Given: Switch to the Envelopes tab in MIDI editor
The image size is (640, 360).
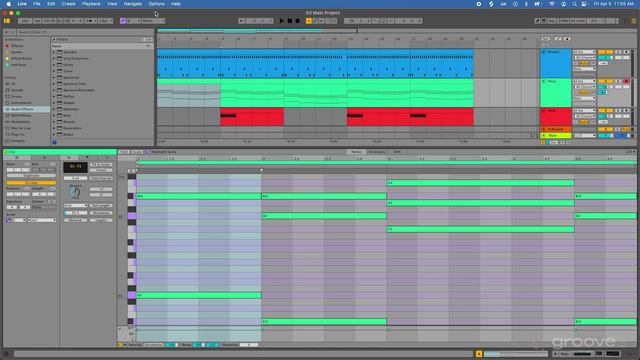Looking at the screenshot, I should coord(376,152).
